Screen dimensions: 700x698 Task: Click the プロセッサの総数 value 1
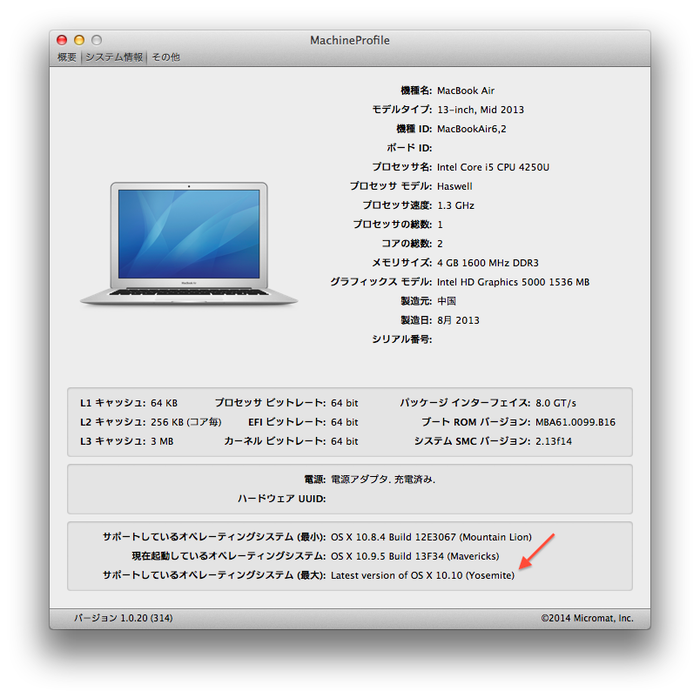440,224
